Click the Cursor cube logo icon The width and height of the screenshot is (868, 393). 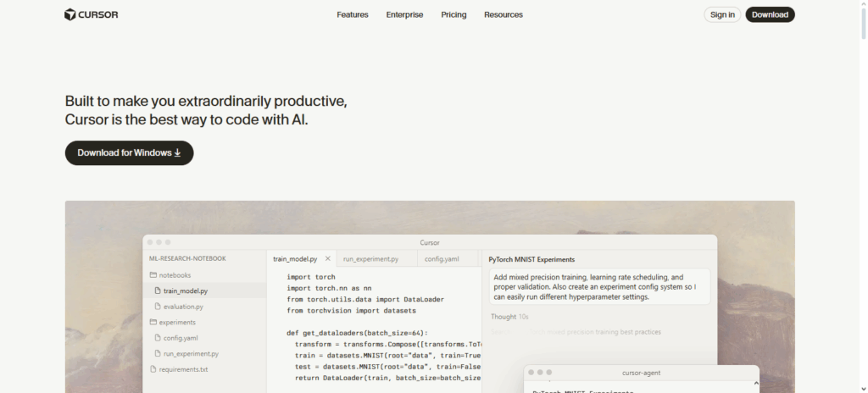click(70, 14)
